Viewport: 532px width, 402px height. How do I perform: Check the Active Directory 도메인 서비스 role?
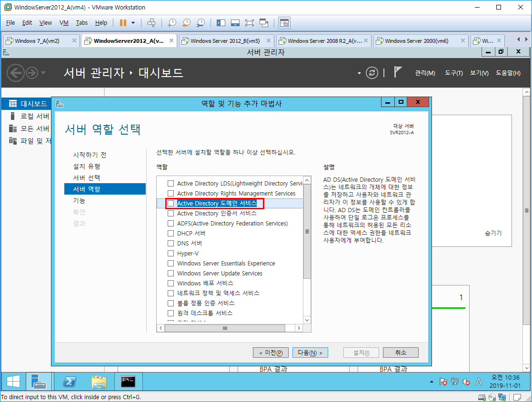(171, 203)
